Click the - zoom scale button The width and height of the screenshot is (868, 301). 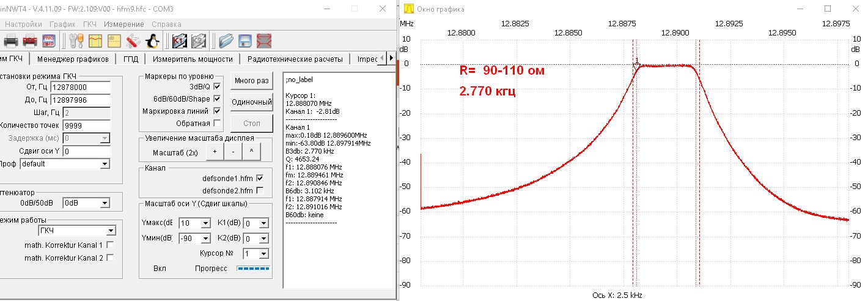pos(233,151)
